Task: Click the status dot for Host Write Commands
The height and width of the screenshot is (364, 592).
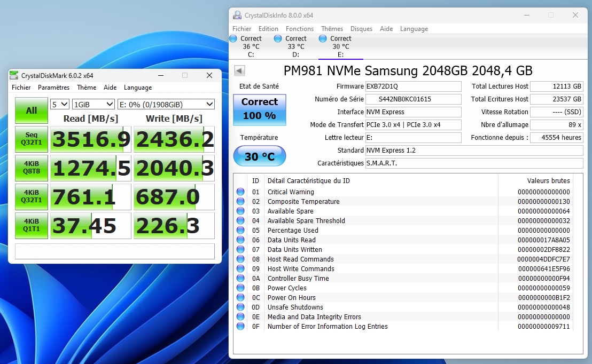Action: (x=240, y=268)
